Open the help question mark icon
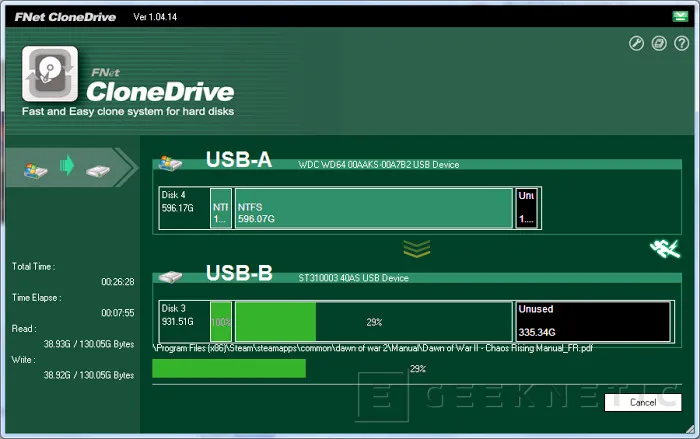The height and width of the screenshot is (439, 700). 682,43
